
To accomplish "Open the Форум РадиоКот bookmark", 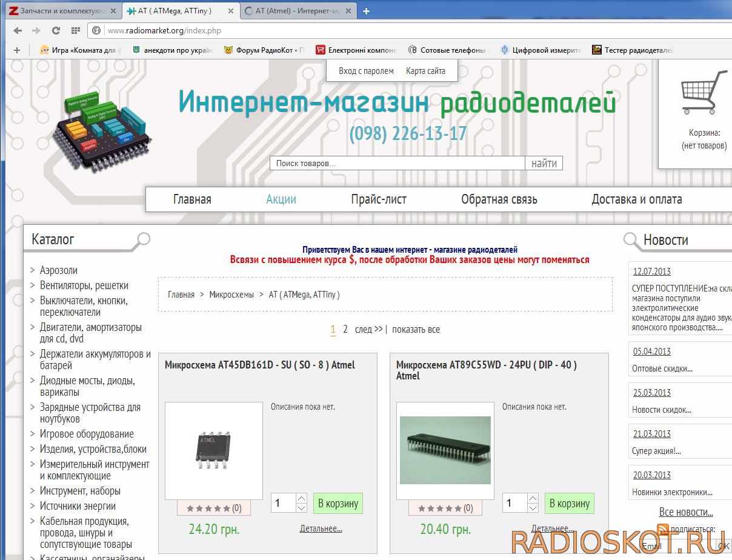I will click(x=264, y=50).
